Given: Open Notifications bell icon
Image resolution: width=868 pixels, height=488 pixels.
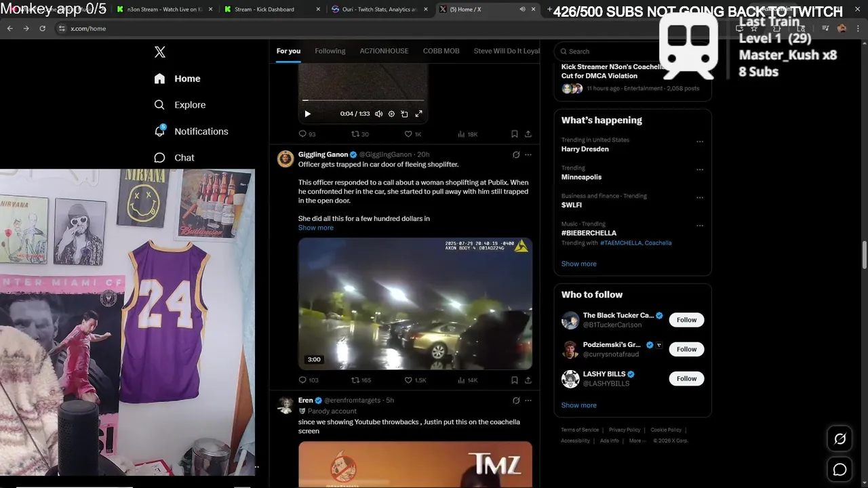Looking at the screenshot, I should pos(159,131).
